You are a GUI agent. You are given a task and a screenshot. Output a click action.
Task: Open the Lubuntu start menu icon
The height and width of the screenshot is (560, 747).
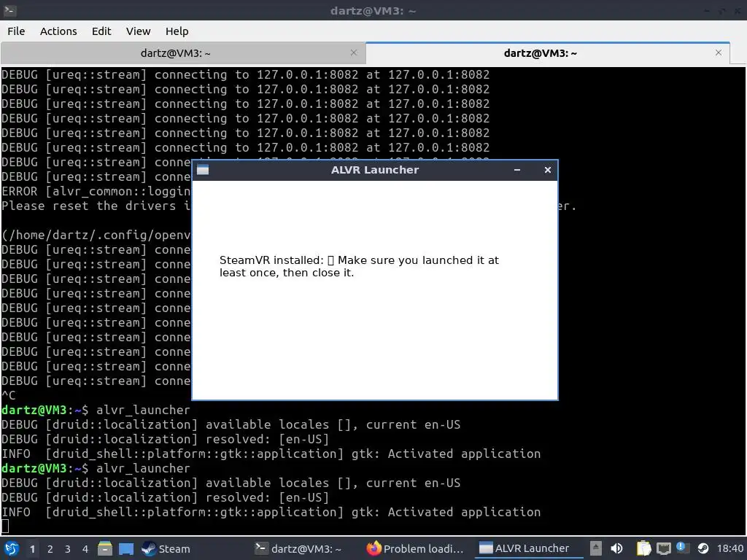pos(12,548)
